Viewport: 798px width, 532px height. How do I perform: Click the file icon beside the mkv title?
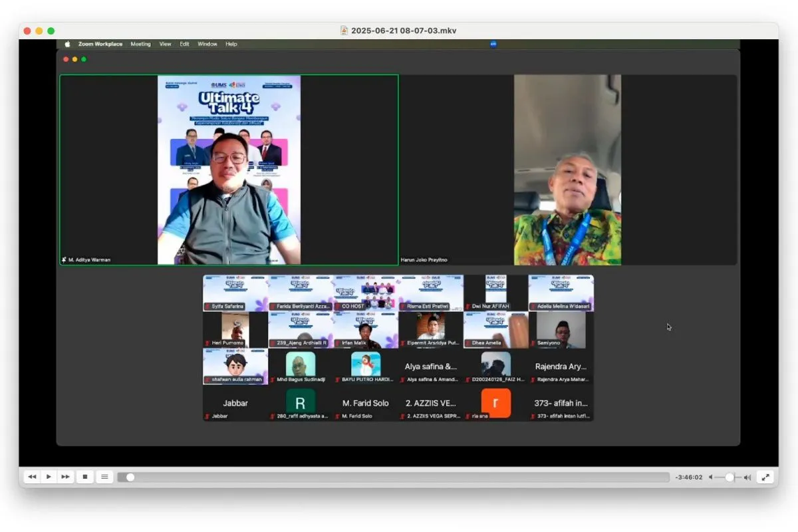pyautogui.click(x=344, y=31)
